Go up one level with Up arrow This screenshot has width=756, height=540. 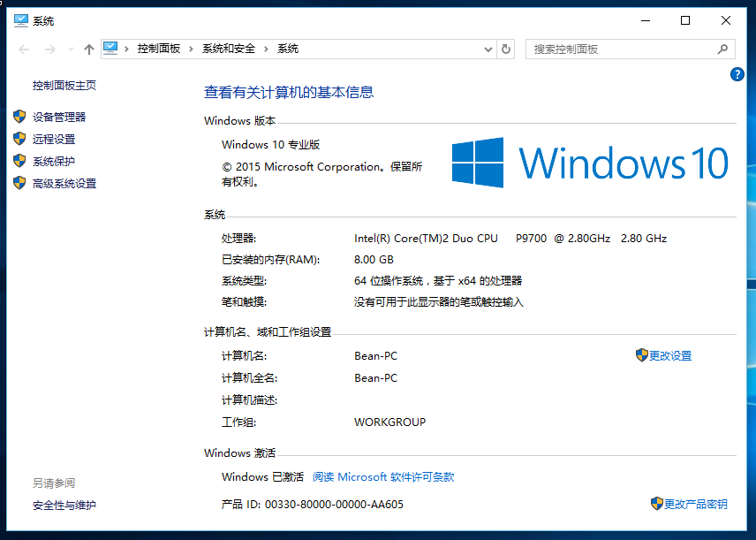tap(88, 49)
